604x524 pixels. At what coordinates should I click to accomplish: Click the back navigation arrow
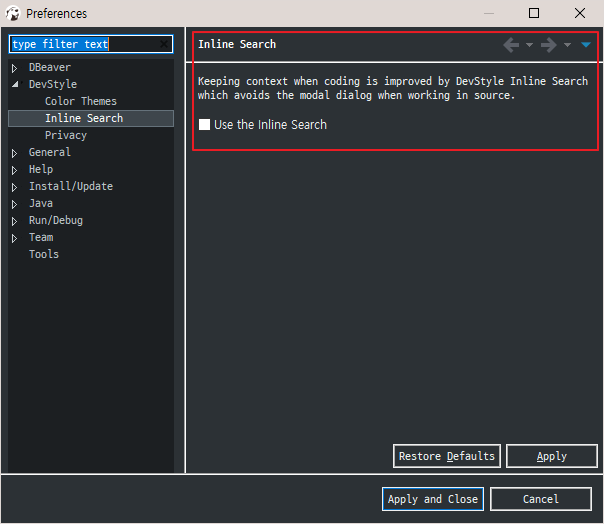pyautogui.click(x=511, y=45)
